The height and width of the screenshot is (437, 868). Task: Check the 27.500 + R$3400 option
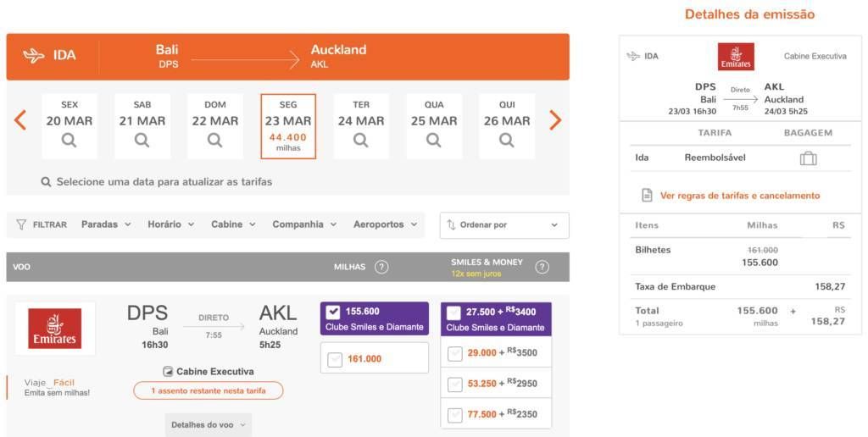coord(453,313)
